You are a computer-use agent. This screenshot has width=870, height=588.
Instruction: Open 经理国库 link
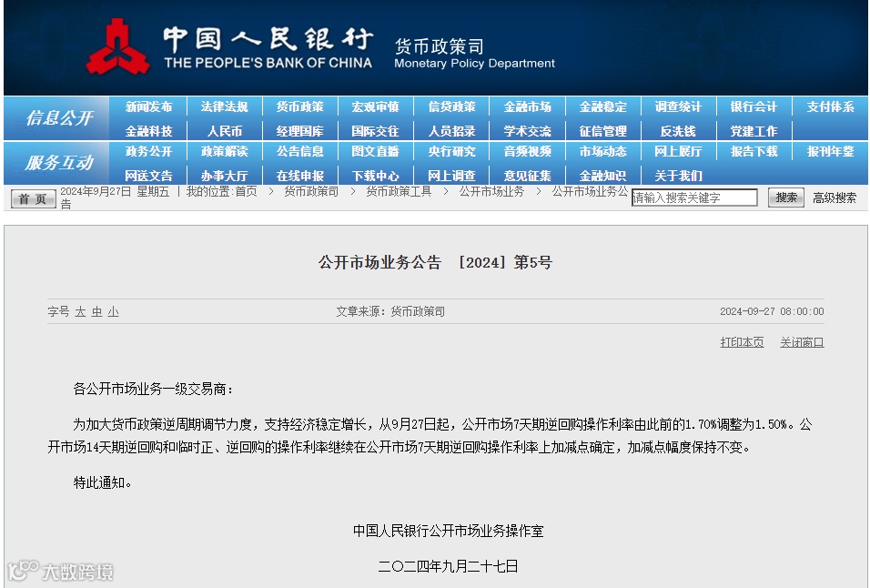[x=299, y=131]
